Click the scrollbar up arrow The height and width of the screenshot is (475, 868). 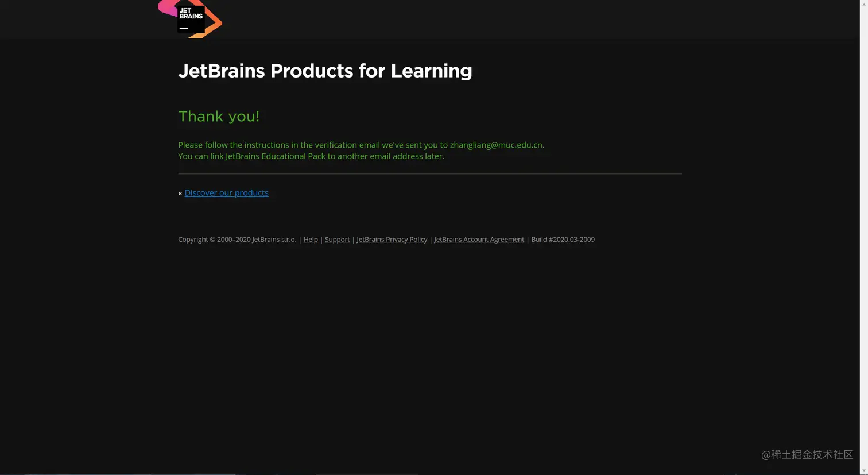click(x=863, y=4)
